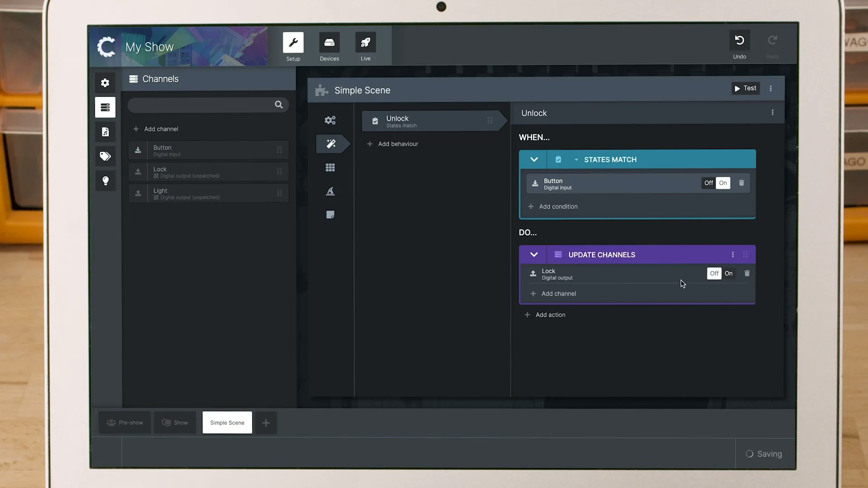Image resolution: width=868 pixels, height=488 pixels.
Task: Open the scene gears settings icon
Action: (x=330, y=120)
